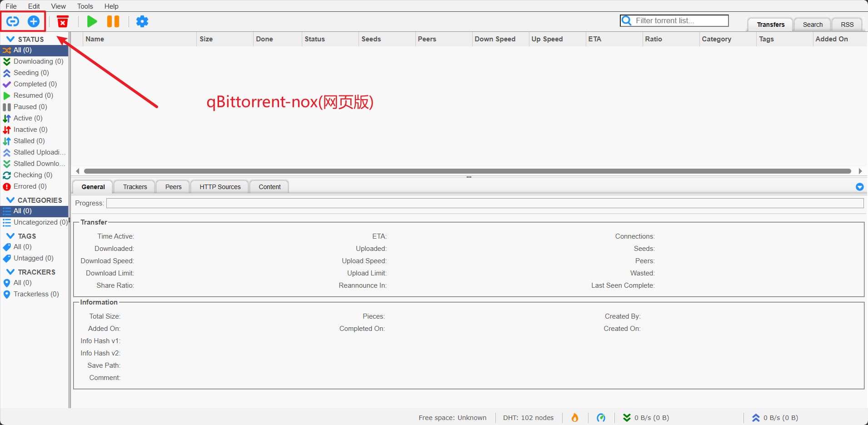
Task: Select Untagged (0) tag filter
Action: pos(34,258)
